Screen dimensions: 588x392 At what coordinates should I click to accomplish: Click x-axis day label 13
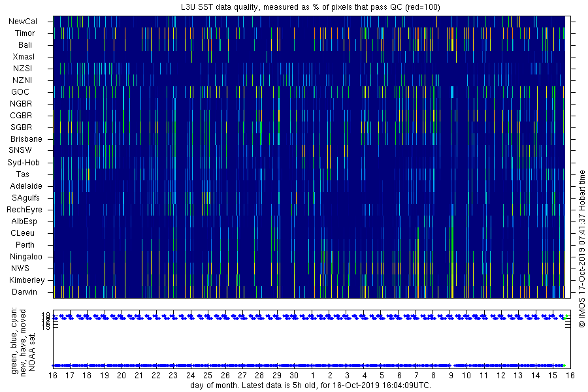(x=518, y=376)
